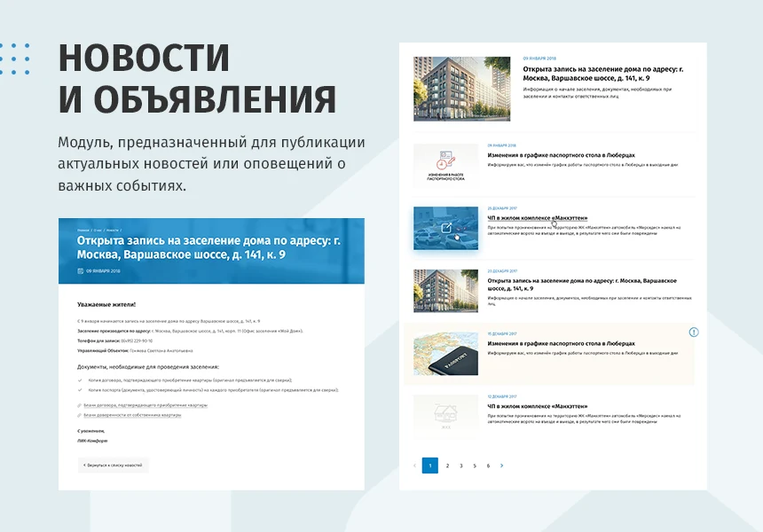Click description under hovered 'ЧП в жилом комплексе' item
The image size is (763, 532).
pos(584,231)
